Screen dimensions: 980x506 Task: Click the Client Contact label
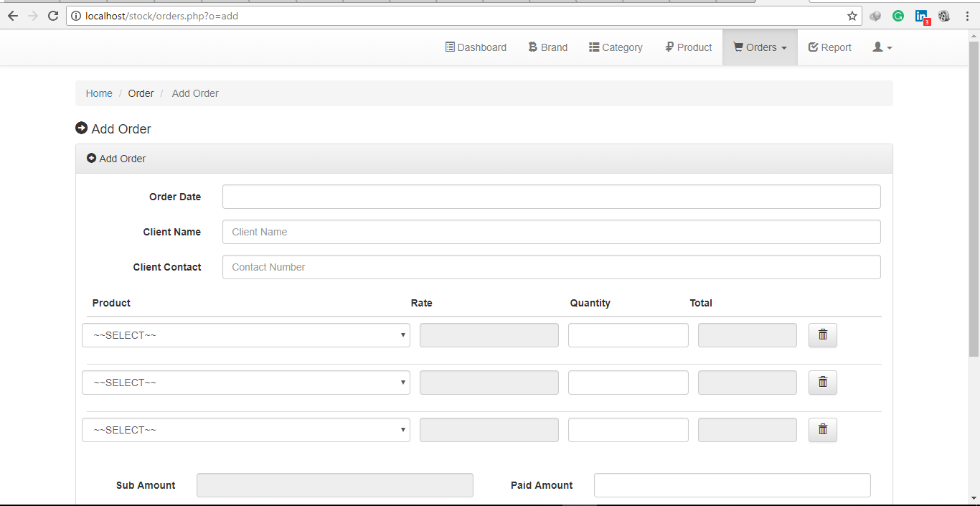click(167, 267)
